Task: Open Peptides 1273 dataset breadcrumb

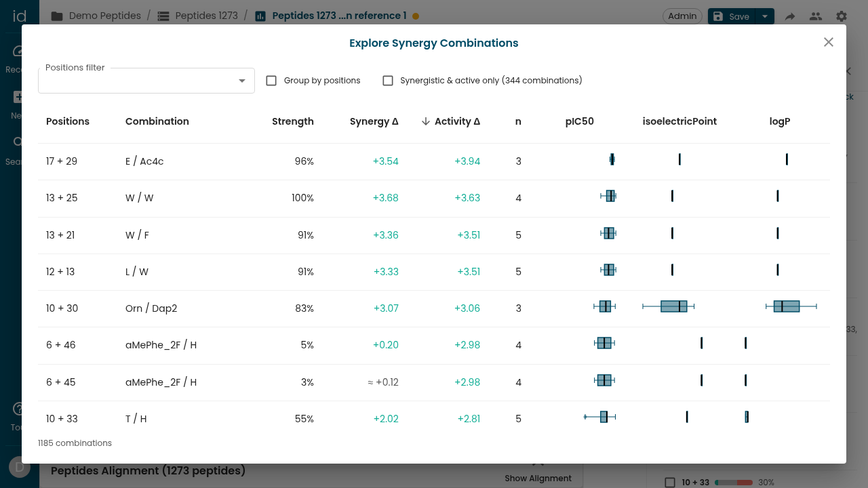Action: [x=197, y=16]
